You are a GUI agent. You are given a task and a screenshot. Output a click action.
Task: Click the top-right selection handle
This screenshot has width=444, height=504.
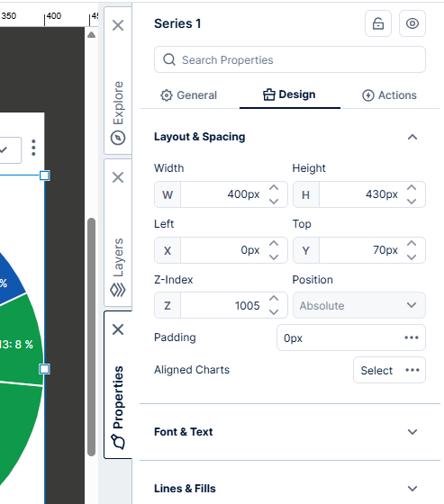point(44,175)
